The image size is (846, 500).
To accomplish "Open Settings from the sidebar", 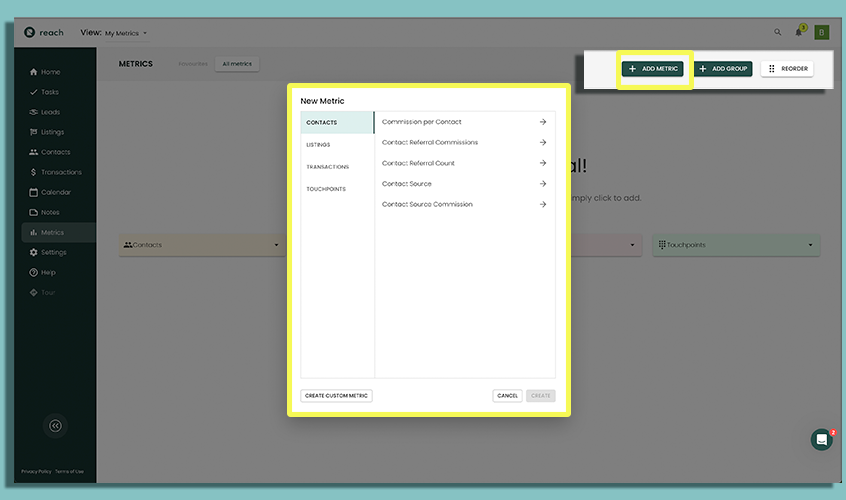I will click(53, 252).
